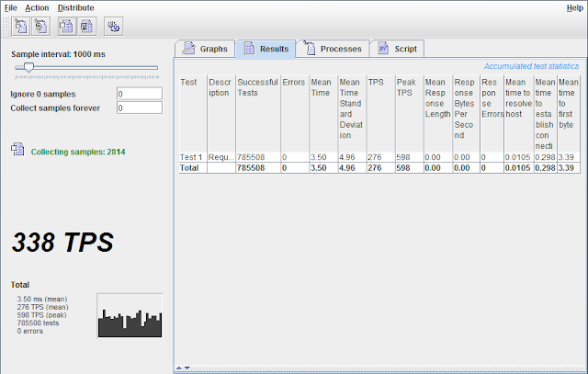
Task: Click the Sample interval slider handle
Action: point(29,67)
